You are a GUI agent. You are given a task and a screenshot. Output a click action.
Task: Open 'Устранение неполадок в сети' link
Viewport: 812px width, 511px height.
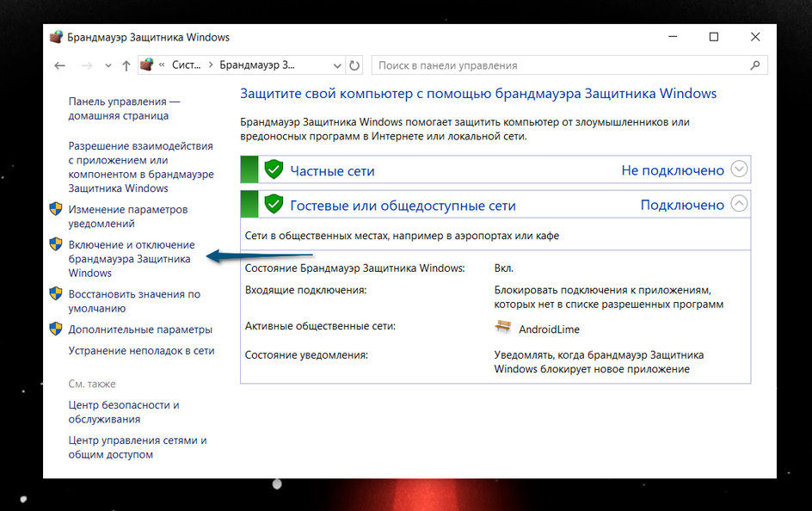tap(141, 350)
